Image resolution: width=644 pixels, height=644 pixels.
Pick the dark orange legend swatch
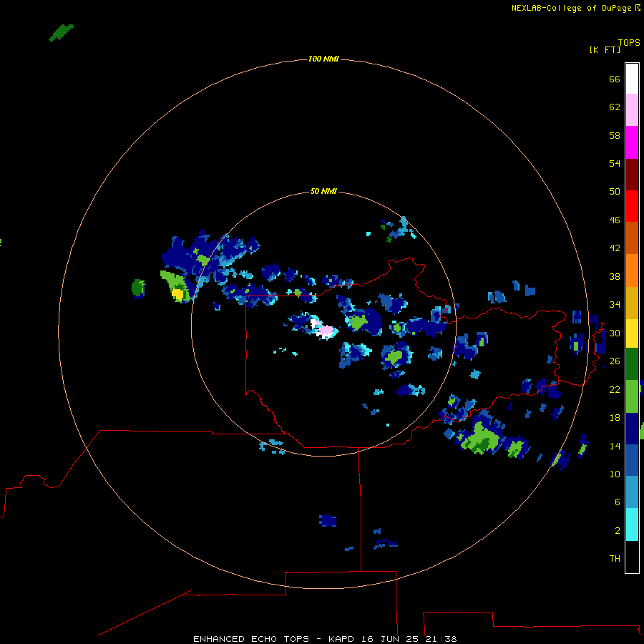(x=632, y=238)
